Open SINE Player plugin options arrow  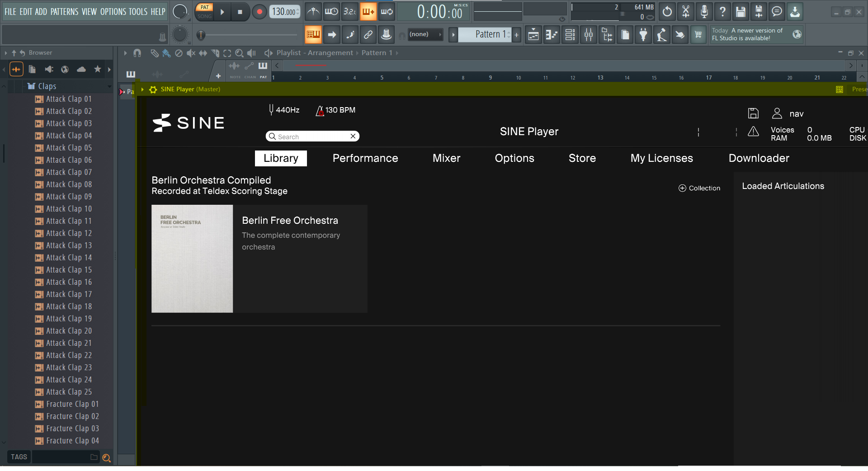(x=142, y=89)
